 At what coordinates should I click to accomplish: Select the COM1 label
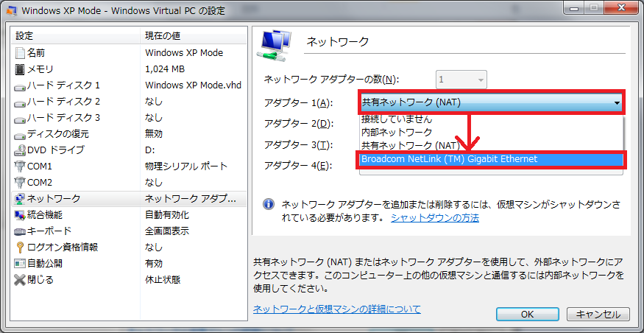[x=40, y=166]
